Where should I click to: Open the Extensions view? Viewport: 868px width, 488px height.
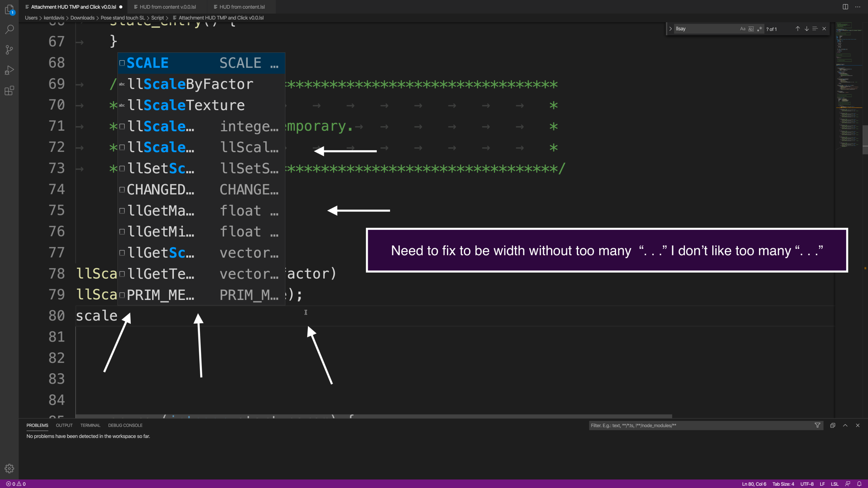click(9, 90)
